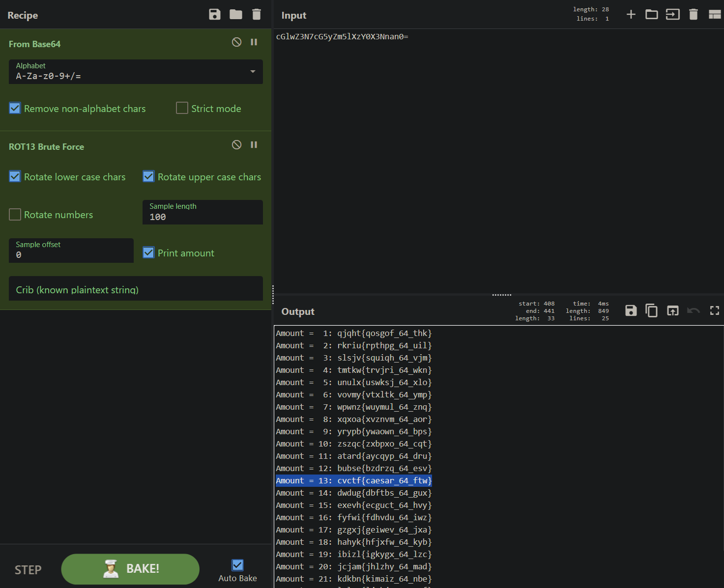Viewport: 724px width, 588px height.
Task: Load a recipe using the folder icon
Action: 236,14
